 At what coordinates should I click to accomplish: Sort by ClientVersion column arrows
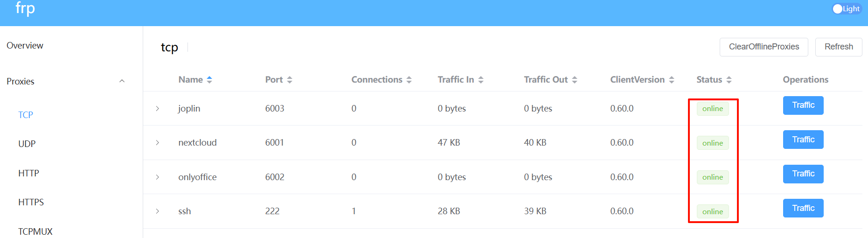tap(672, 80)
